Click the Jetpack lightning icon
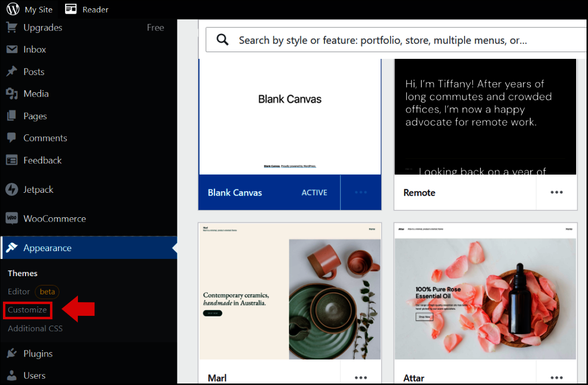 (12, 189)
